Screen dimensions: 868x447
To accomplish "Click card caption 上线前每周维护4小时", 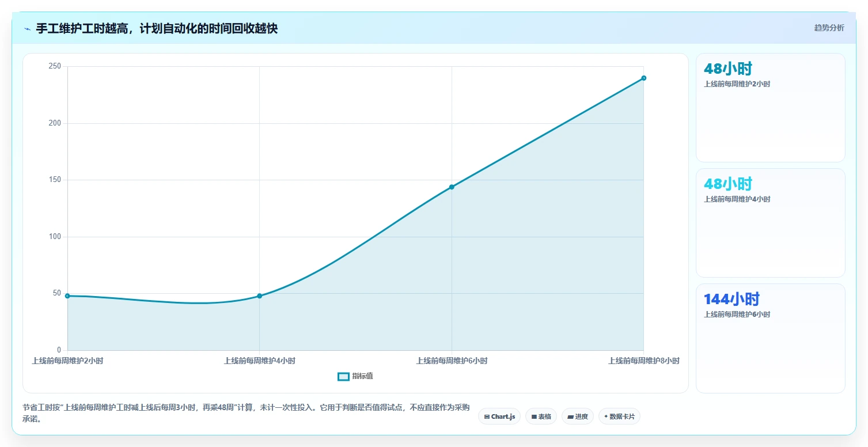I will pos(737,199).
